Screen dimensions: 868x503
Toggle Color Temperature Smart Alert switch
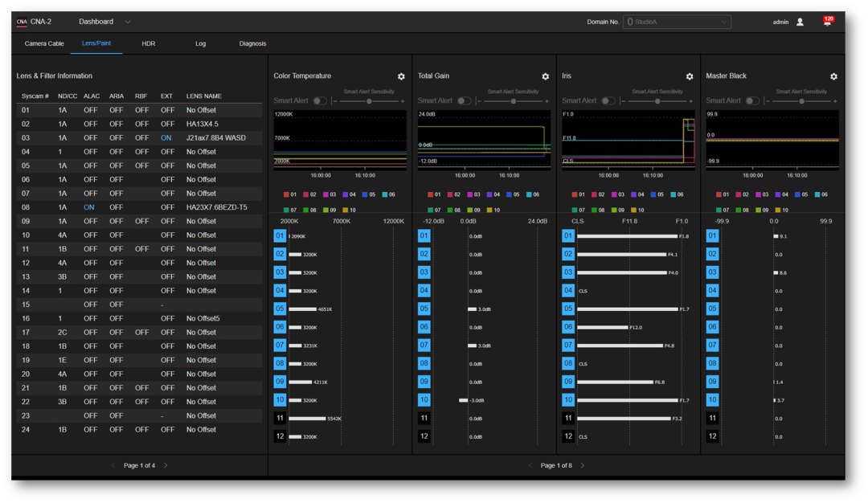pyautogui.click(x=320, y=100)
